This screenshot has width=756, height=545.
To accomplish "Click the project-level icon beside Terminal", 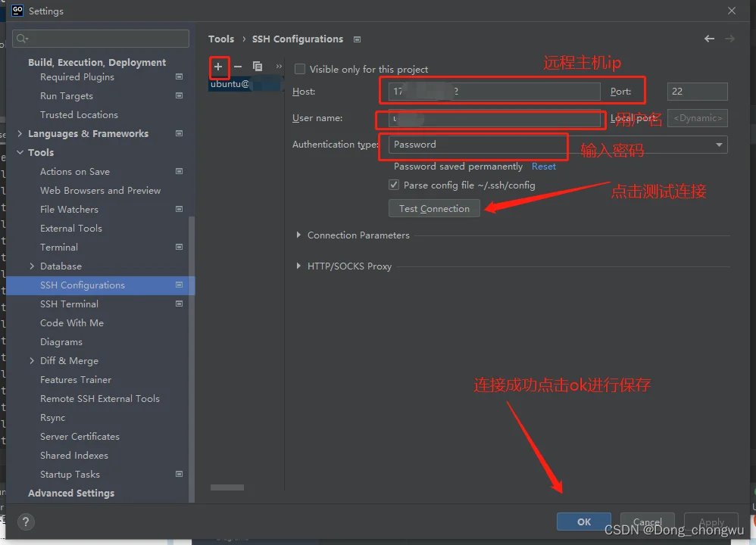I will [180, 247].
